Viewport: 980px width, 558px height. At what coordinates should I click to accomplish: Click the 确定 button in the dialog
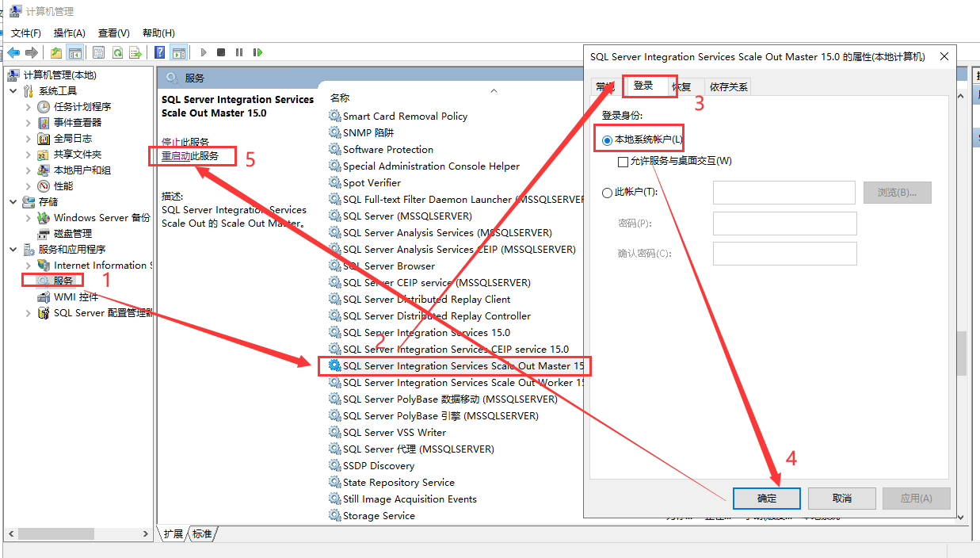[765, 498]
